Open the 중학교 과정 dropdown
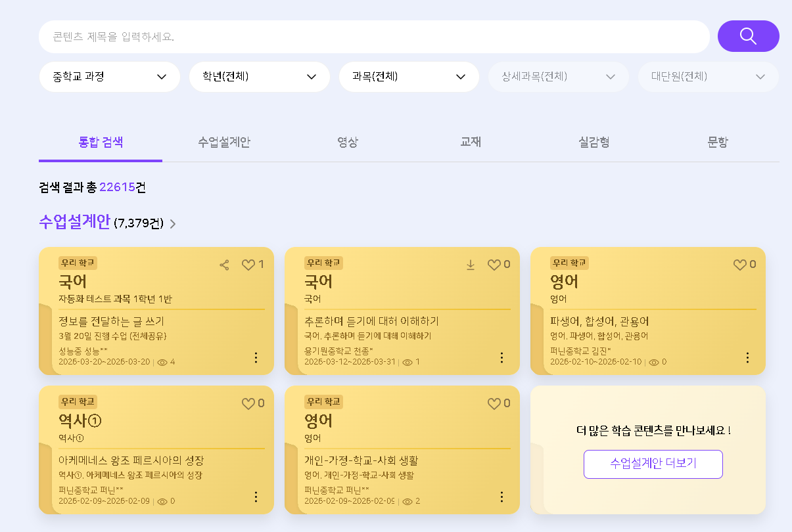The width and height of the screenshot is (792, 532). coord(109,77)
